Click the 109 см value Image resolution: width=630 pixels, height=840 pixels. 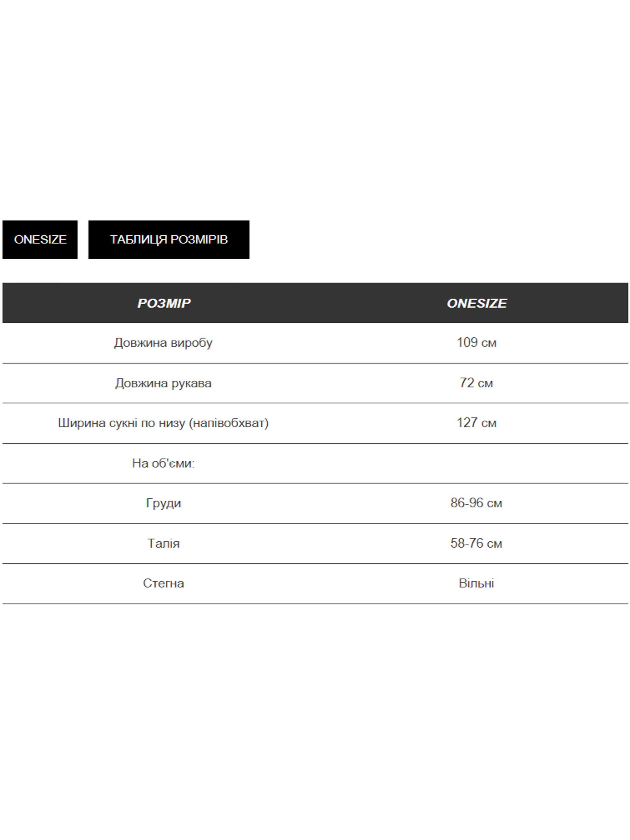pos(476,343)
